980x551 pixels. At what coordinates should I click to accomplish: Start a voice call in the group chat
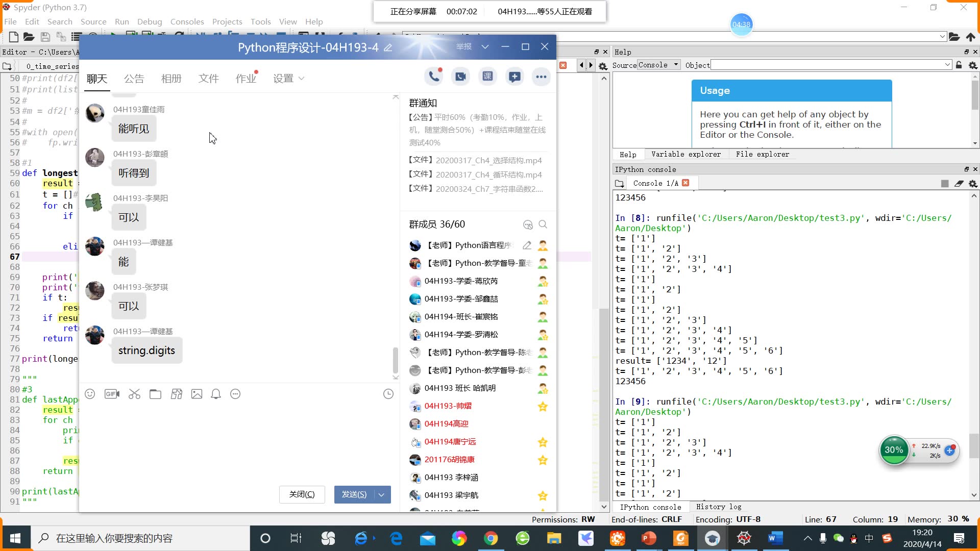click(434, 76)
